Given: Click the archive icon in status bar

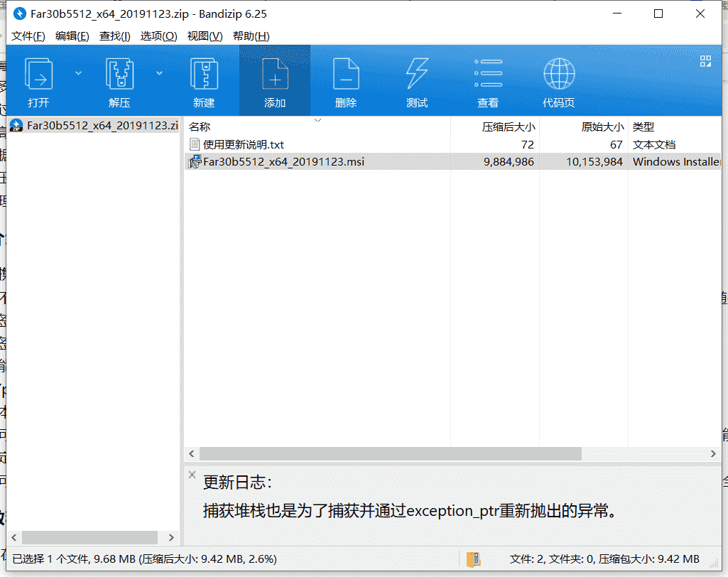Looking at the screenshot, I should click(474, 559).
